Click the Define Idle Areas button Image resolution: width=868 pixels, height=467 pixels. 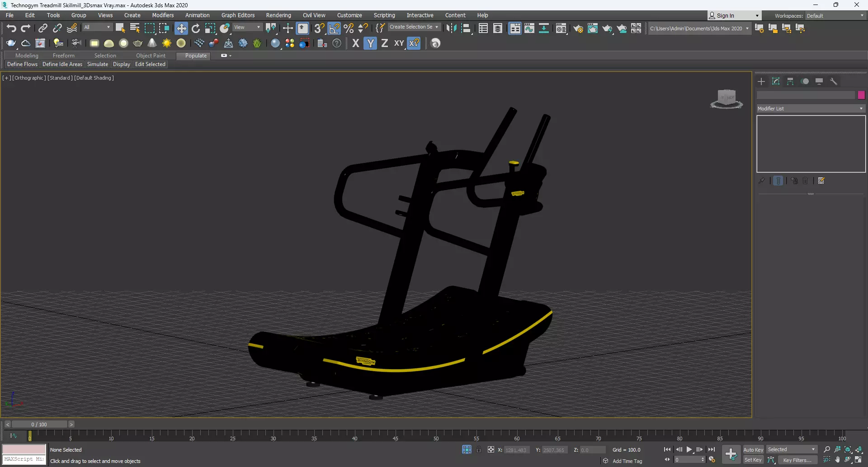coord(62,64)
